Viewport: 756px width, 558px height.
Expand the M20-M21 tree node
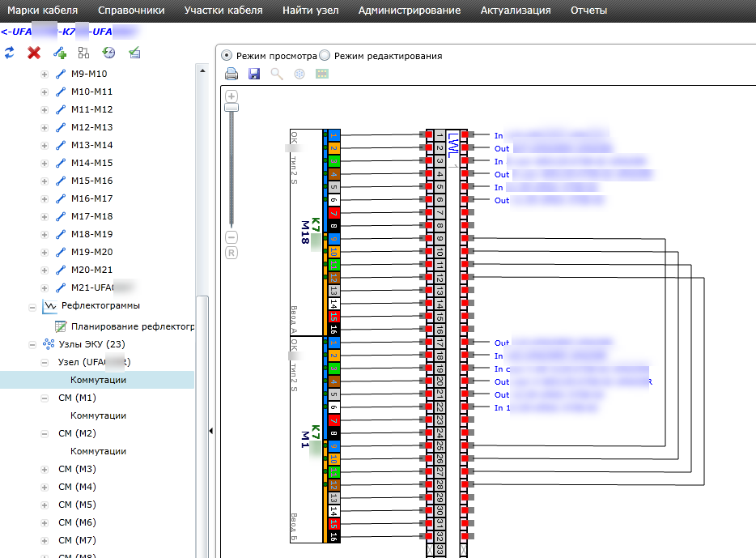point(45,270)
